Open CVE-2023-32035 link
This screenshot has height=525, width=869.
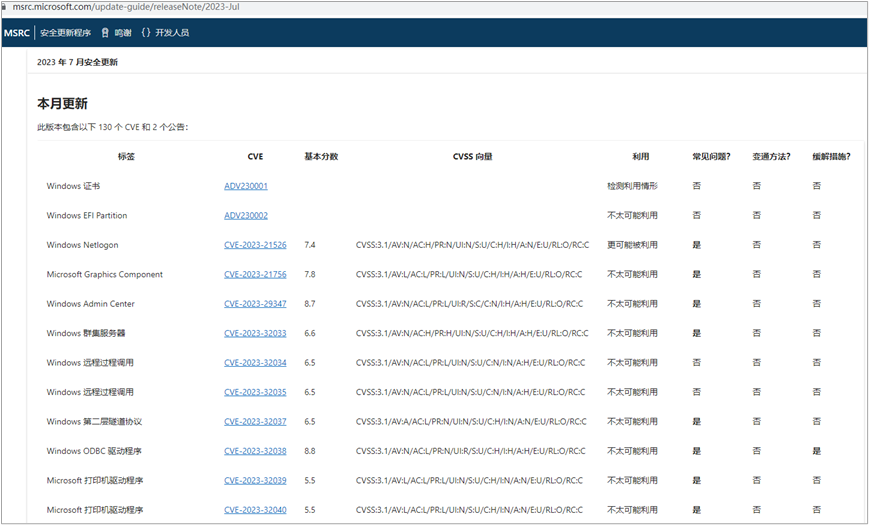point(255,392)
